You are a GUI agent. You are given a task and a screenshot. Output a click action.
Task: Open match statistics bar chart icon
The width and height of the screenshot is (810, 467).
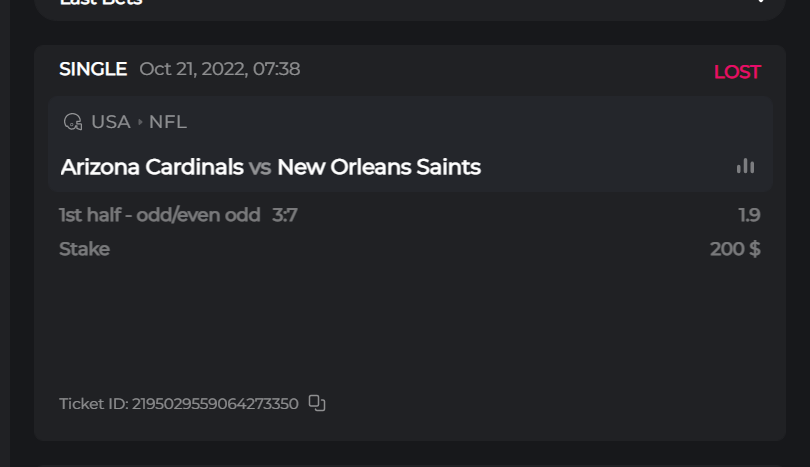(x=745, y=166)
